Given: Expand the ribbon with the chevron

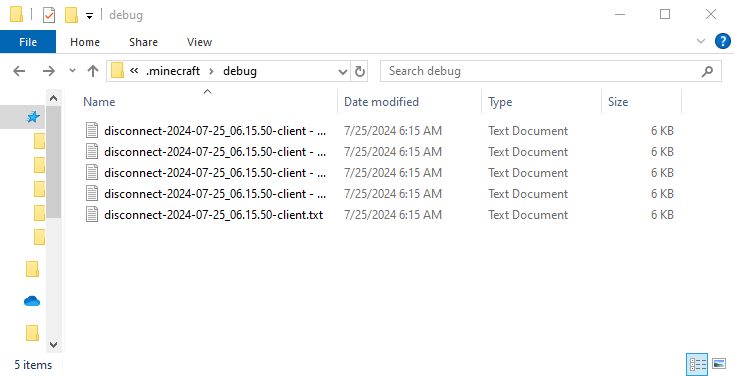Looking at the screenshot, I should tap(701, 41).
